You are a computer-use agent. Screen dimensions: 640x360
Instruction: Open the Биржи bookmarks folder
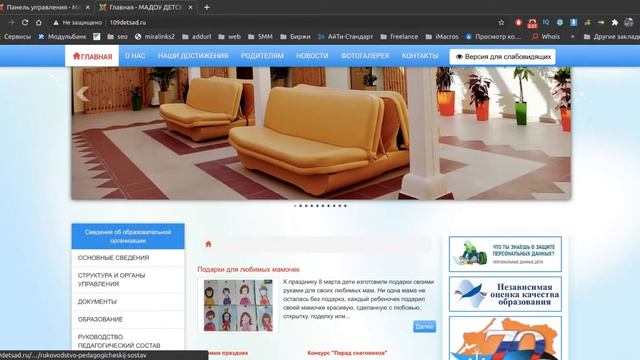295,36
